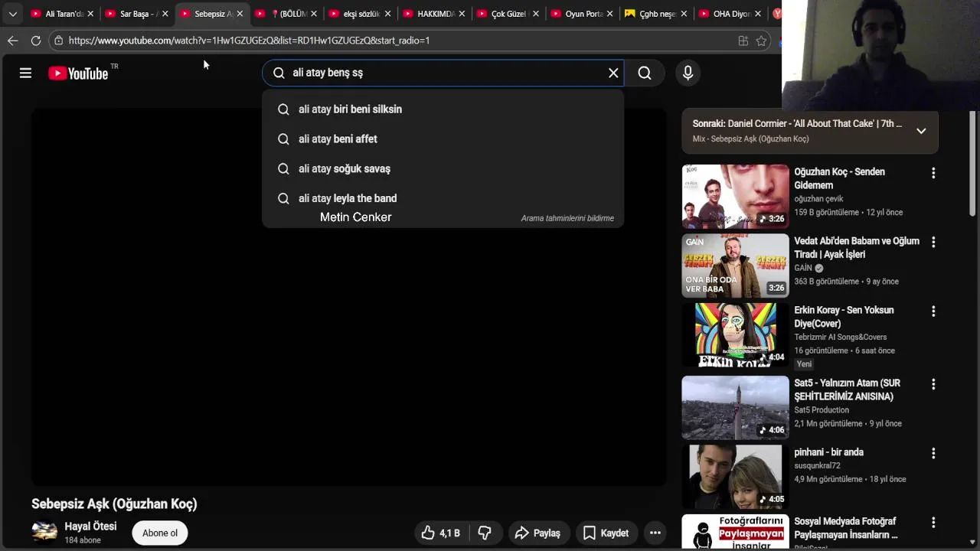Image resolution: width=980 pixels, height=551 pixels.
Task: Click 'Sebepsiz Aşk (Oğuzhan Koç)' video title
Action: coord(114,504)
